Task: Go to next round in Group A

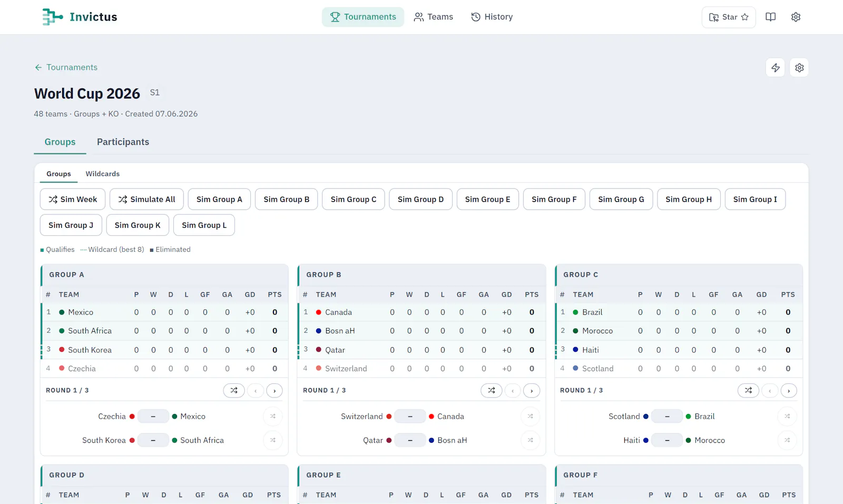Action: [275, 390]
